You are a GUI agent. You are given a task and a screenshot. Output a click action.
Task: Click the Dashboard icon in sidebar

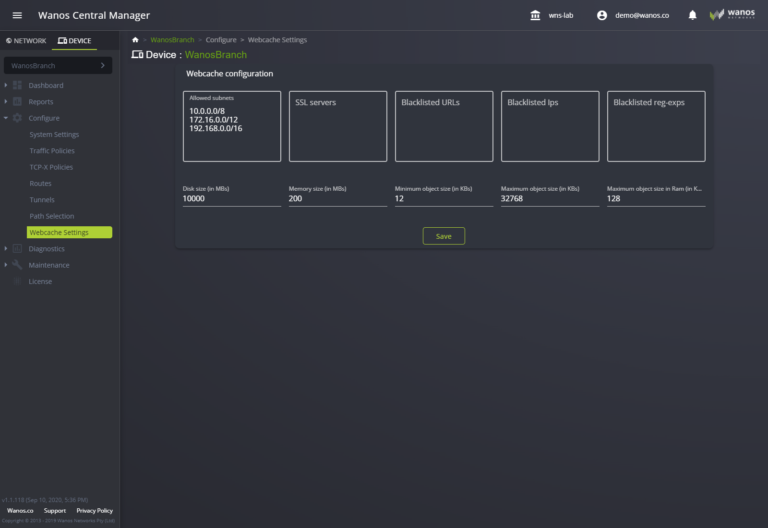point(18,86)
